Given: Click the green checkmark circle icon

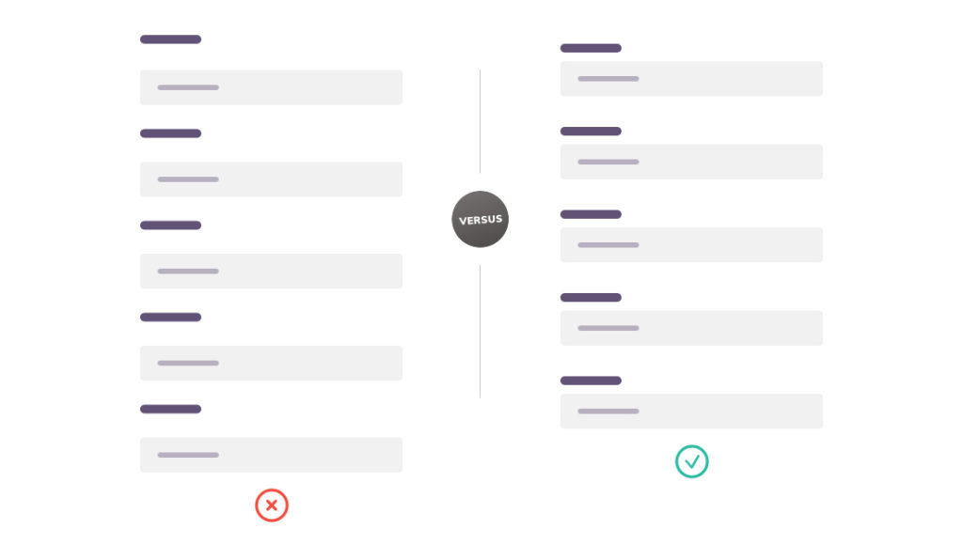Looking at the screenshot, I should (x=691, y=461).
